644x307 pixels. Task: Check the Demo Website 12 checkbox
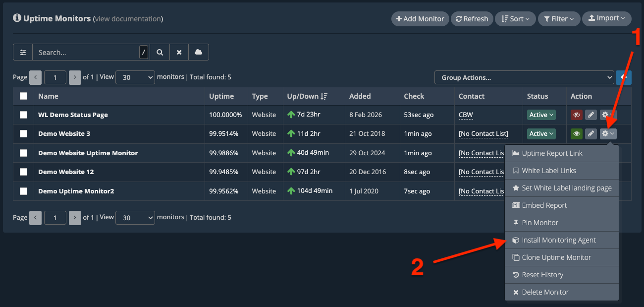23,172
